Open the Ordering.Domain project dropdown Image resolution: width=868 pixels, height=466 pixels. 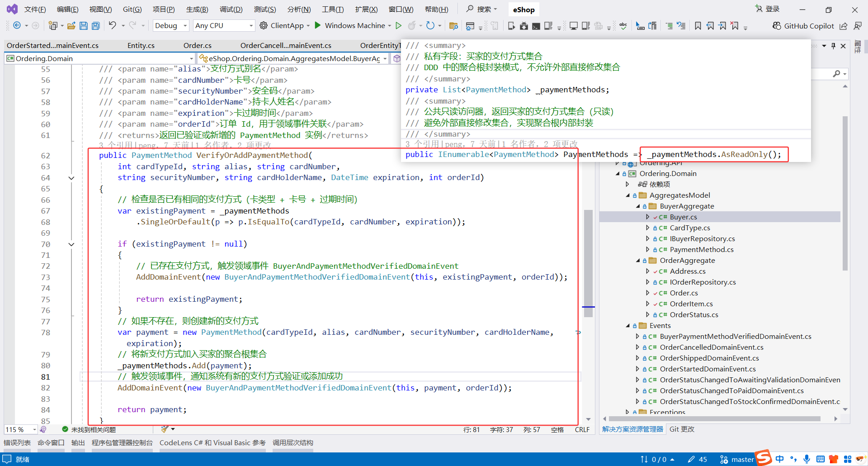tap(100, 58)
